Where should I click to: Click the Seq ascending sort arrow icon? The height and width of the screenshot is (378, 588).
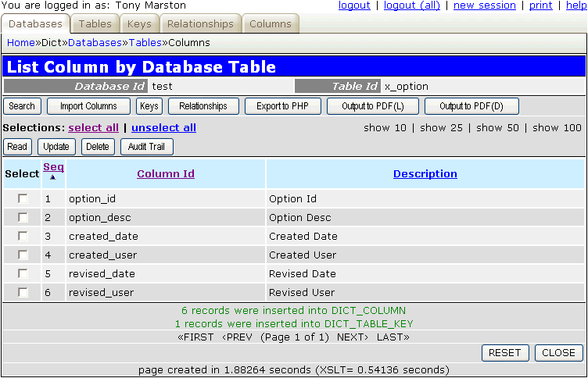coord(53,177)
